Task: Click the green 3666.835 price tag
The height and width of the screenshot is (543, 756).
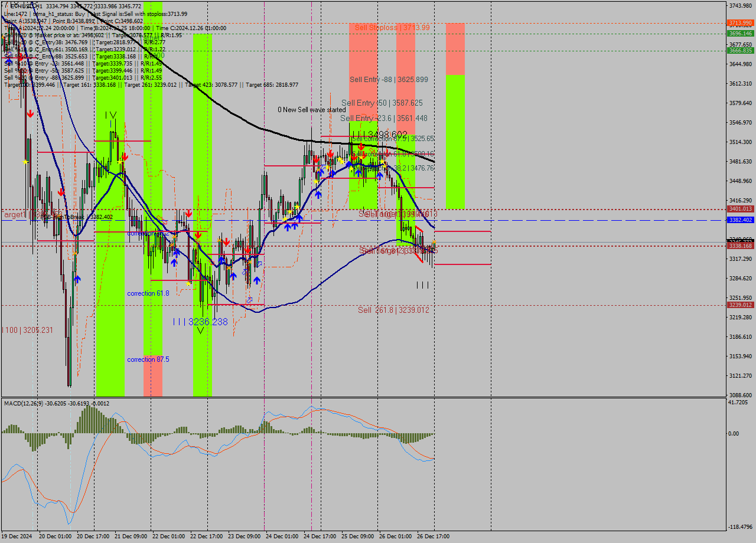Action: pyautogui.click(x=741, y=51)
